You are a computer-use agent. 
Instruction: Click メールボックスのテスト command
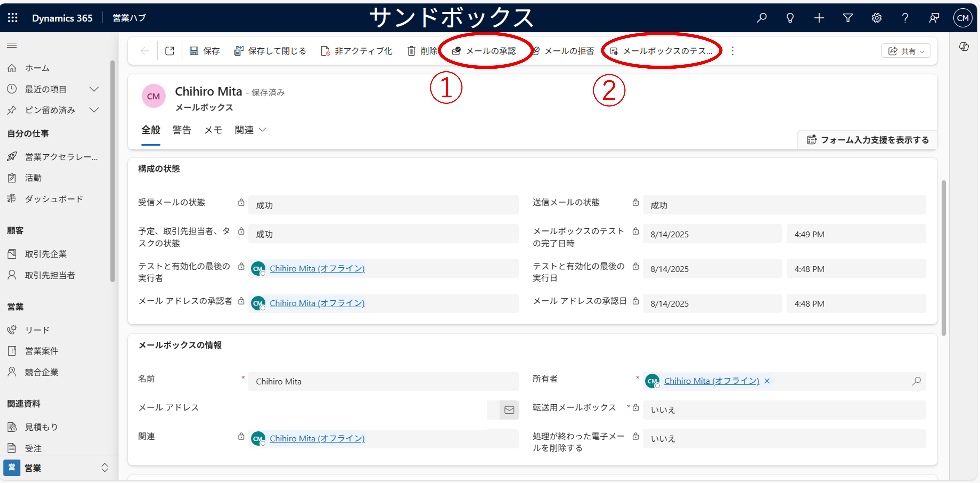661,51
